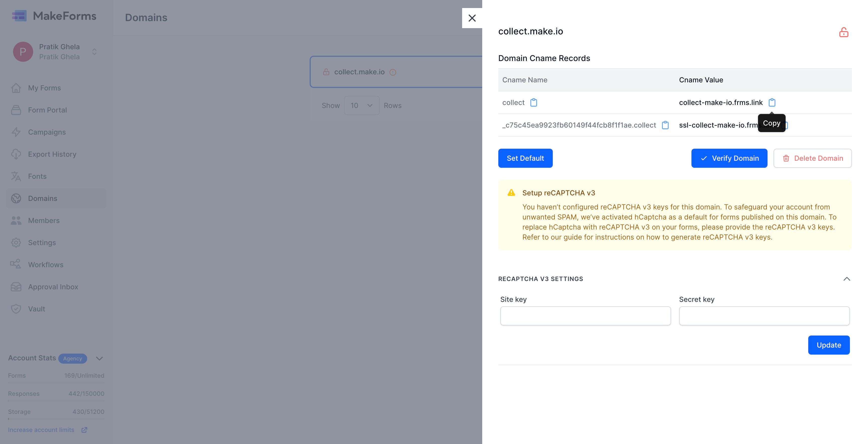The height and width of the screenshot is (444, 868).
Task: Click the Agency plan badge
Action: (72, 358)
